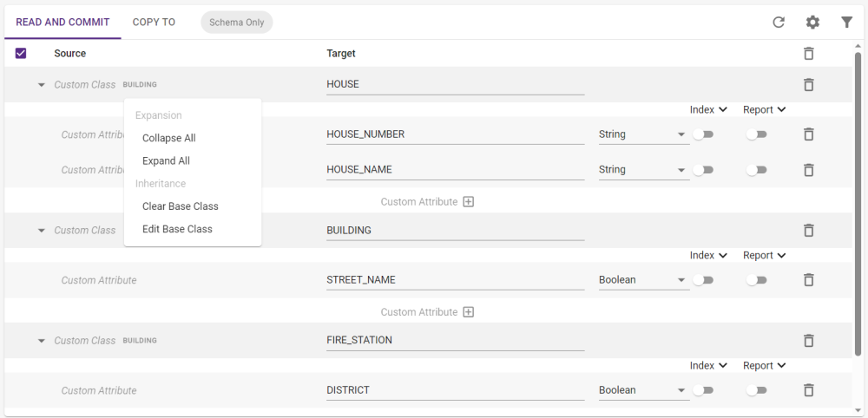Image resolution: width=868 pixels, height=418 pixels.
Task: Delete the FIRE_STATION custom class row
Action: tap(808, 341)
